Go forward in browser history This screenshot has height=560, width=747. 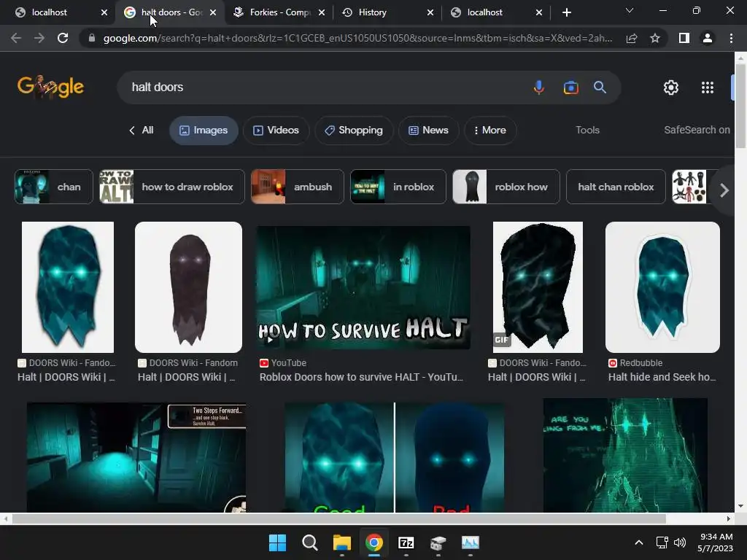click(39, 38)
